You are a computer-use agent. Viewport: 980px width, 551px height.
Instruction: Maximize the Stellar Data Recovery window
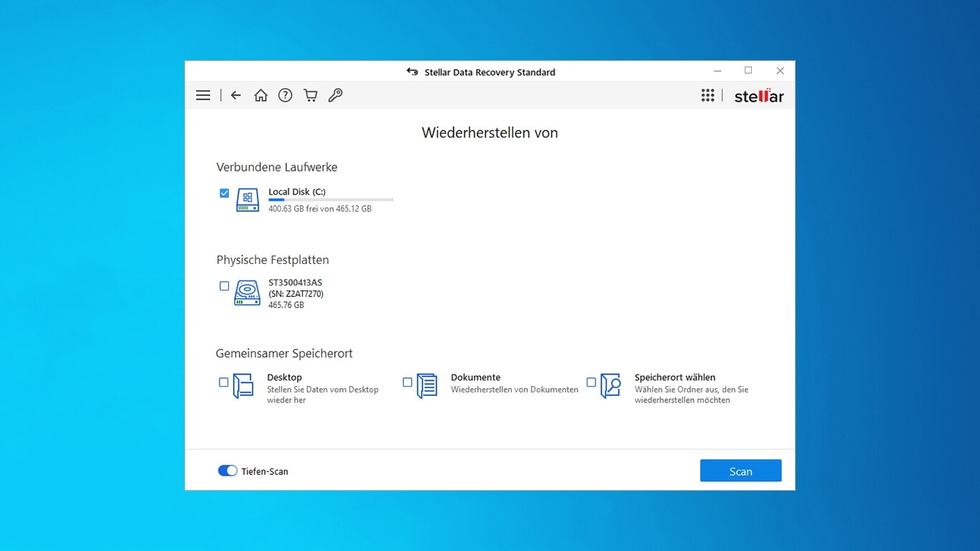pos(748,71)
